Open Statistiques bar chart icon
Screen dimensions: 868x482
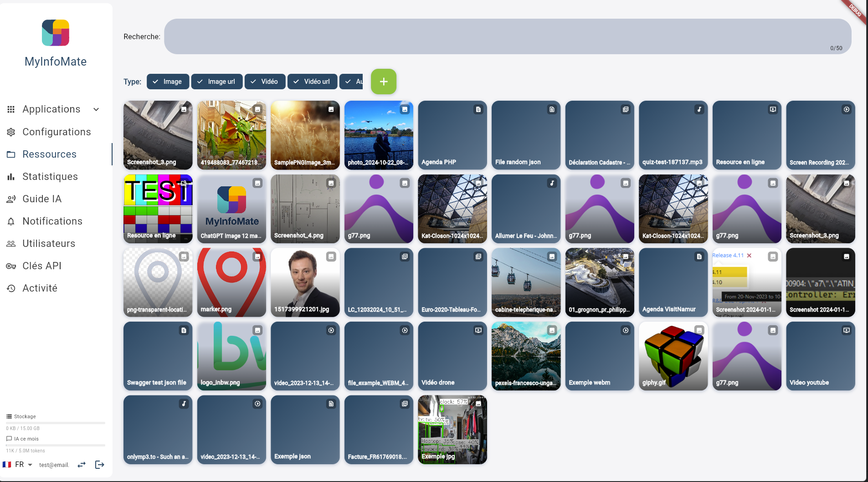click(x=11, y=177)
